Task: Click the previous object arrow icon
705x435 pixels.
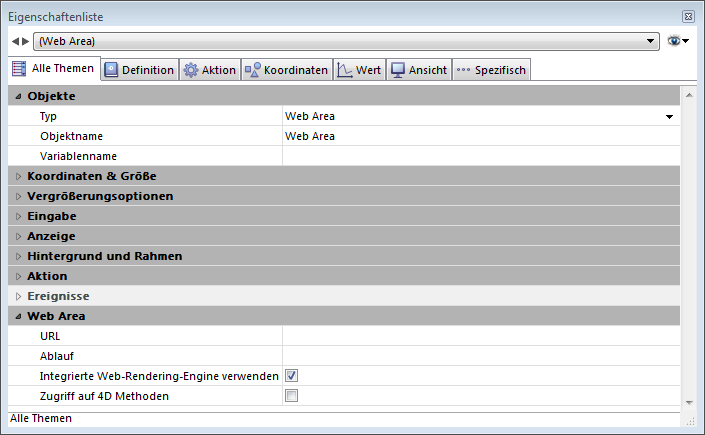Action: 15,41
